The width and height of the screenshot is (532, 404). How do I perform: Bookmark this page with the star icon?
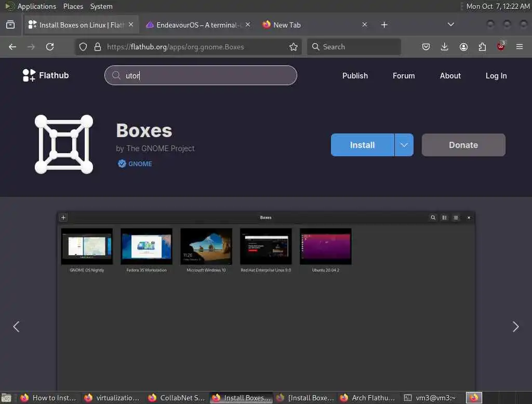pos(294,47)
